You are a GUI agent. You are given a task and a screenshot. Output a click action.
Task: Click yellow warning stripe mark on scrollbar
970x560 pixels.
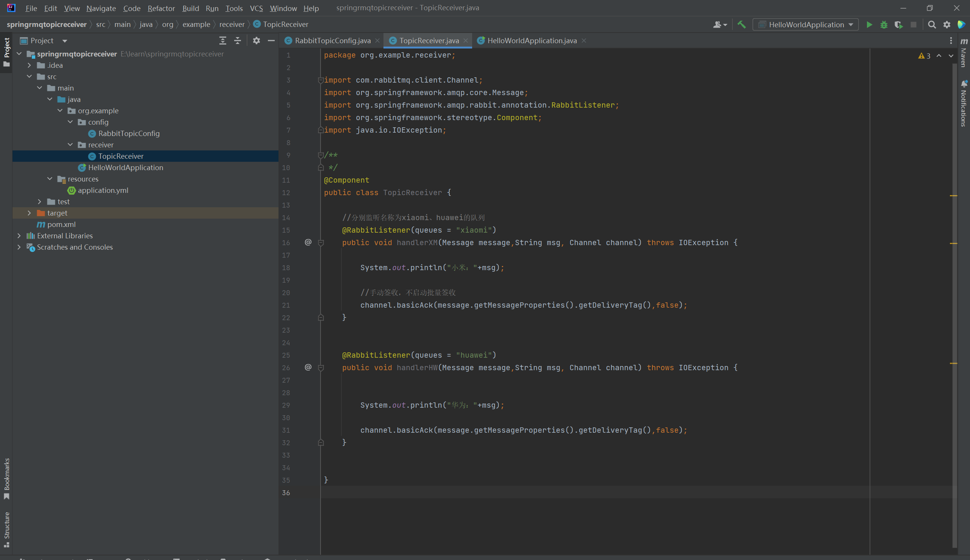point(953,196)
